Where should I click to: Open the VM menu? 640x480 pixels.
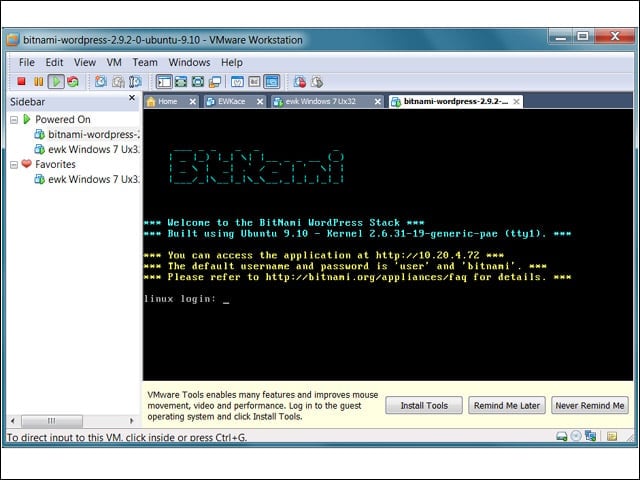(x=114, y=62)
